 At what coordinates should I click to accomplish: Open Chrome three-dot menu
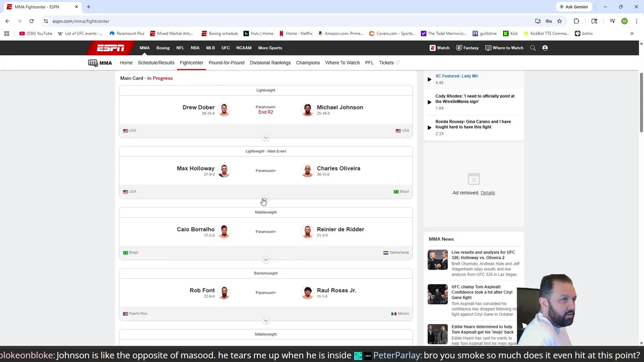click(636, 21)
